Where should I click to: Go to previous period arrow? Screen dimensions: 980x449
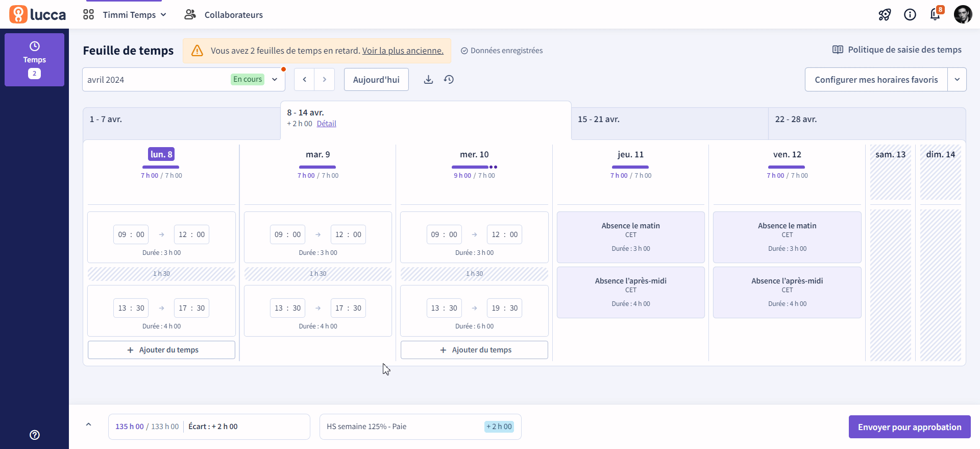click(305, 80)
